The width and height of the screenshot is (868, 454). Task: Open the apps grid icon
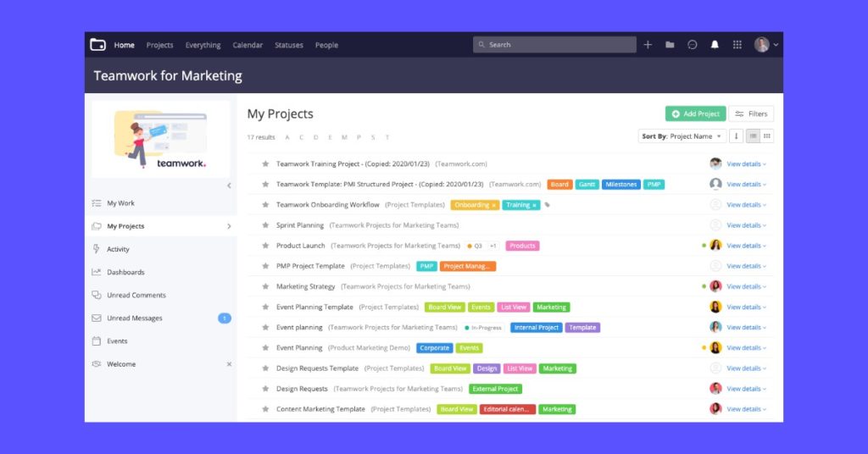point(737,45)
